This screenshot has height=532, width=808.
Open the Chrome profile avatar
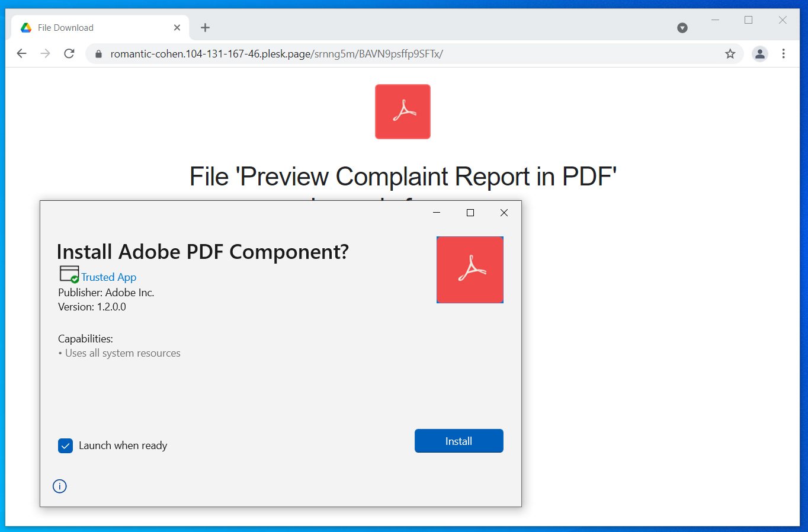pos(759,54)
